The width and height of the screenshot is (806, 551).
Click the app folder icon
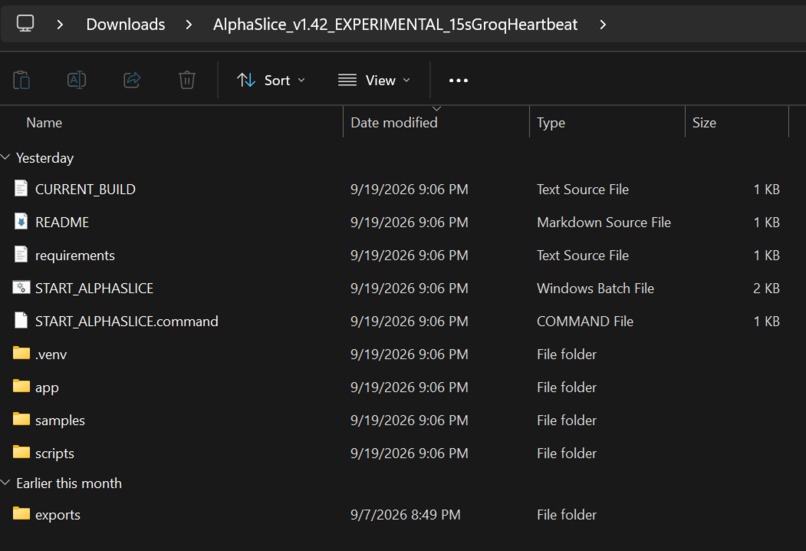[x=21, y=386]
